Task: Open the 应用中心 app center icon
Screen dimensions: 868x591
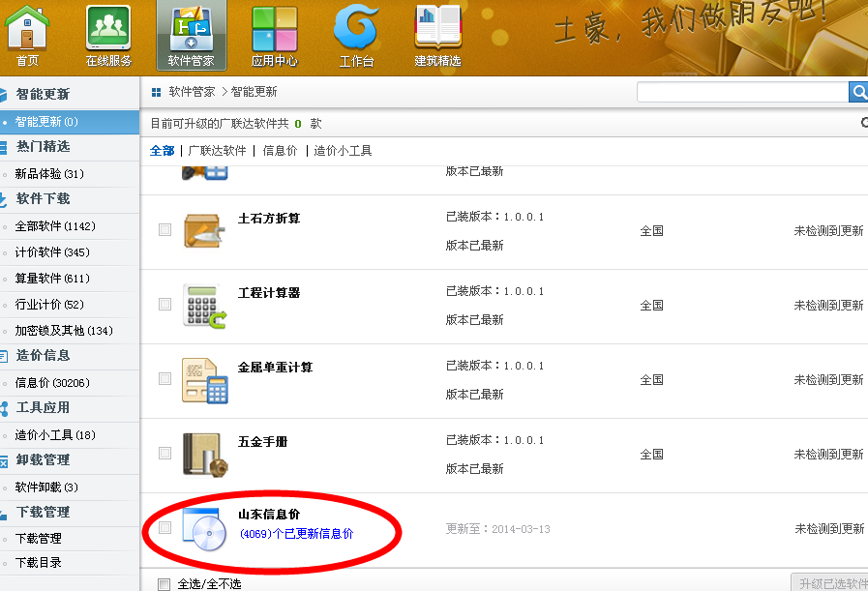Action: [274, 35]
